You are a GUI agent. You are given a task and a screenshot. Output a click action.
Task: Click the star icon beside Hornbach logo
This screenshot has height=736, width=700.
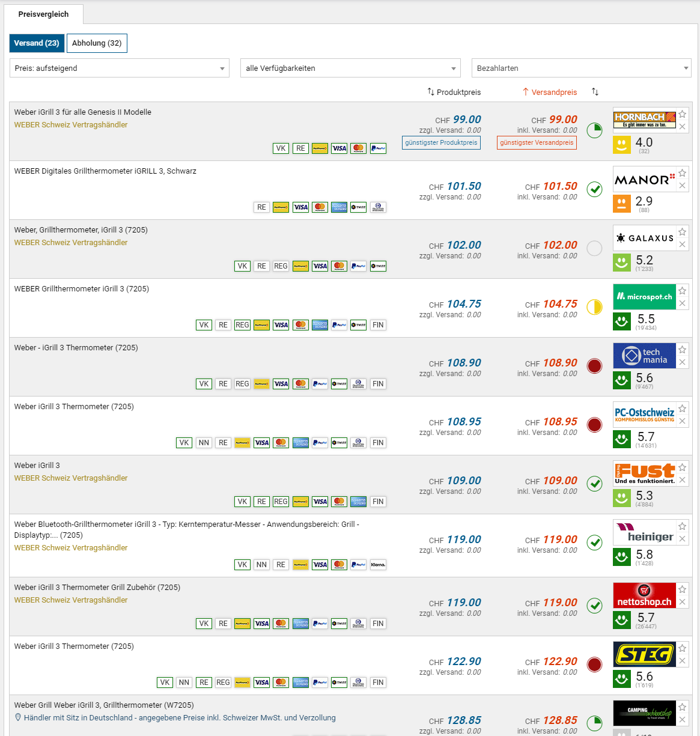click(x=682, y=114)
